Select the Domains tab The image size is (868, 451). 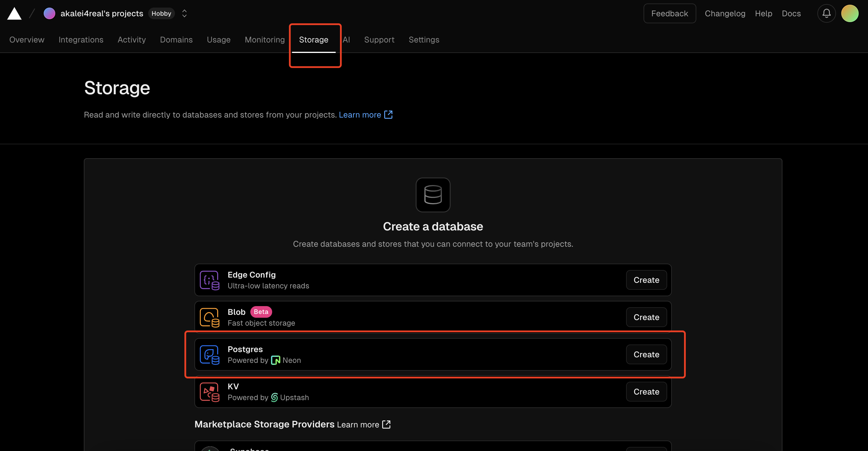[176, 40]
